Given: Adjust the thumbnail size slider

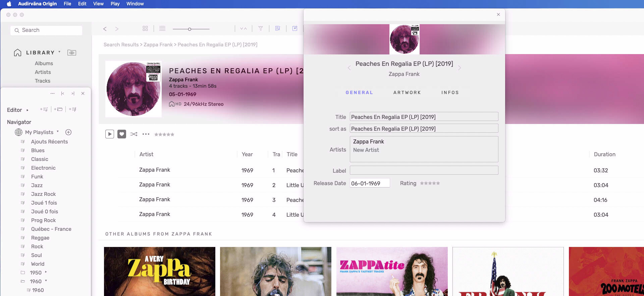Looking at the screenshot, I should pos(191,29).
